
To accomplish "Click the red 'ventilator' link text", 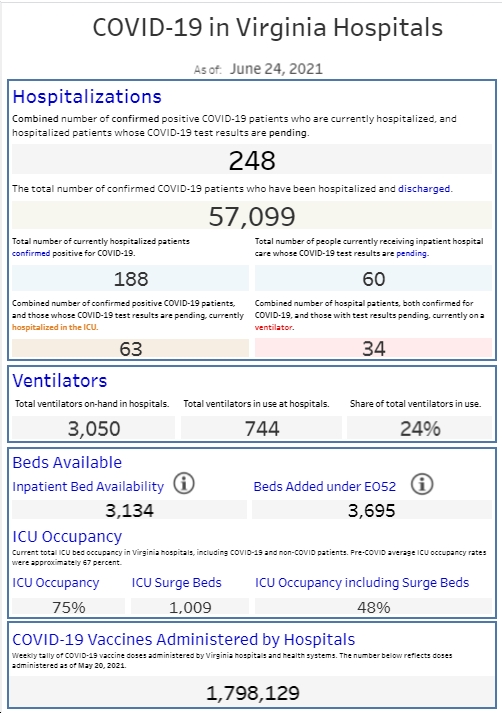I will point(274,327).
